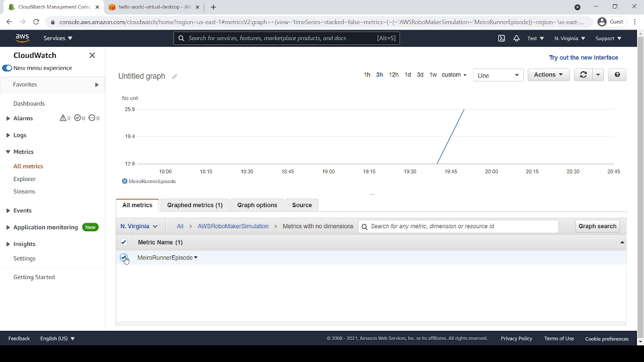Refresh the graph with refresh icon

[583, 75]
